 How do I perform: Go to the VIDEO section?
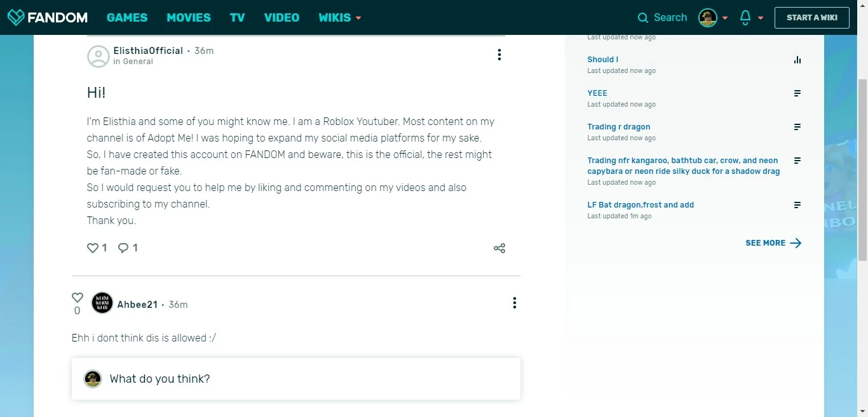(x=282, y=18)
